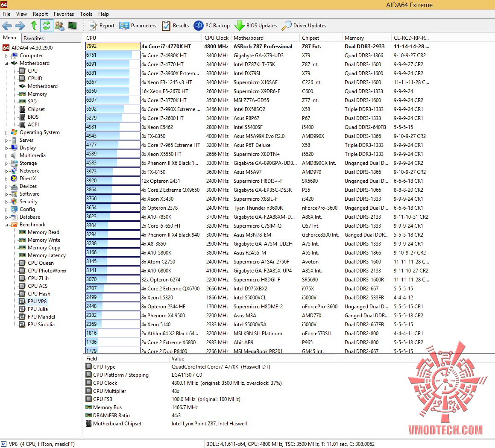Expand the Network tree node

coord(6,171)
